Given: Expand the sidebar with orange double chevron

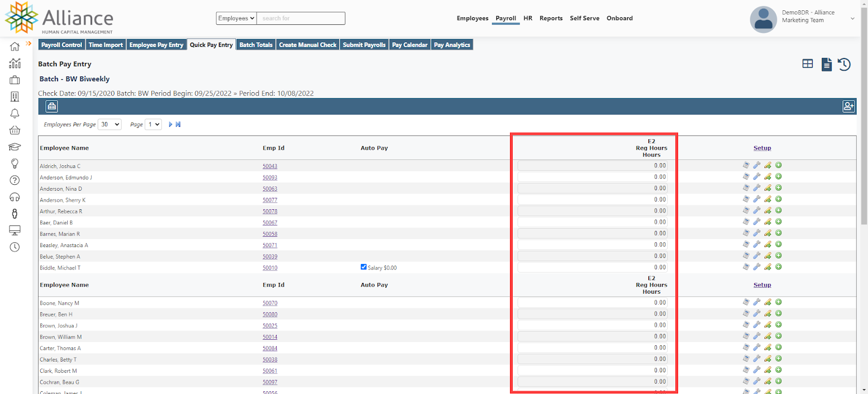Looking at the screenshot, I should pos(29,43).
